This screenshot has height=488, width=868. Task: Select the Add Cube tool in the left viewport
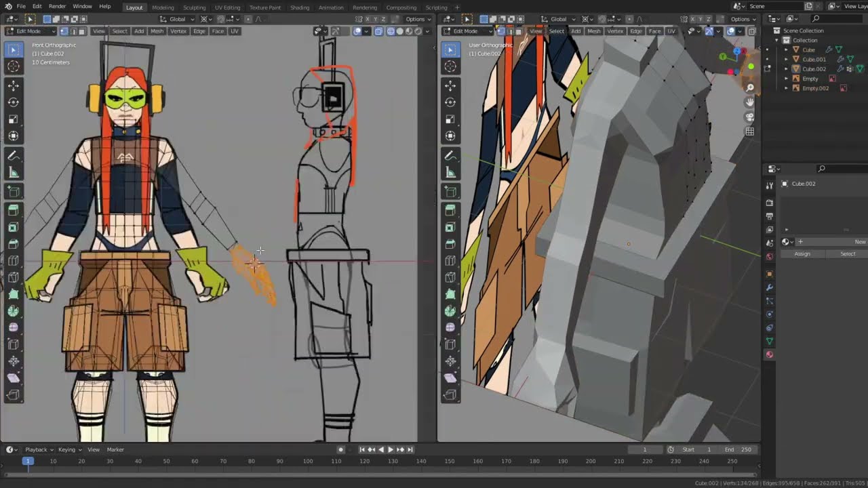[14, 192]
